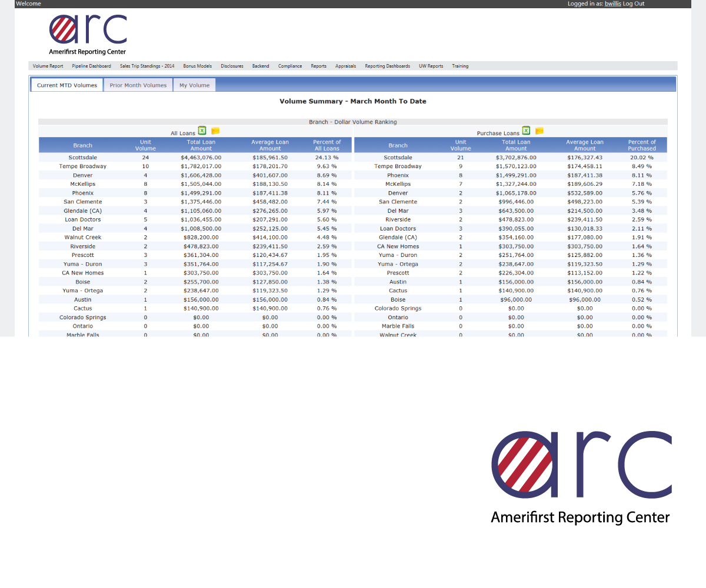The image size is (706, 588).
Task: Select the Current MTD Volumes tab
Action: 67,85
